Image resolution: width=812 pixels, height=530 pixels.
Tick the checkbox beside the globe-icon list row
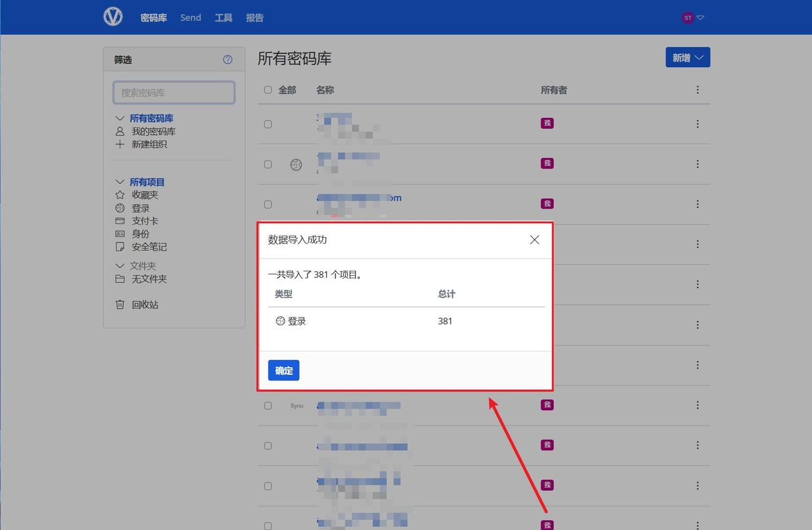268,164
